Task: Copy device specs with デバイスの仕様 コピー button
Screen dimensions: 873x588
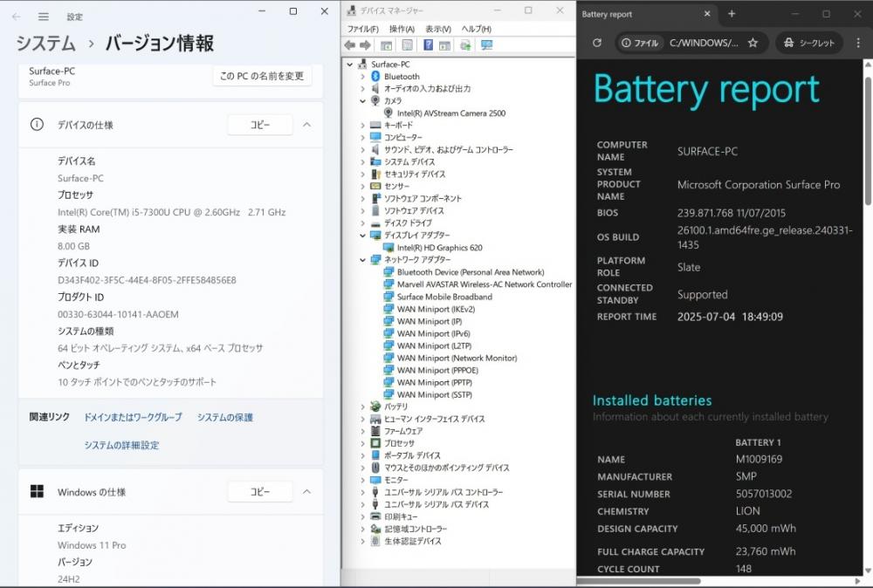Action: pos(260,125)
